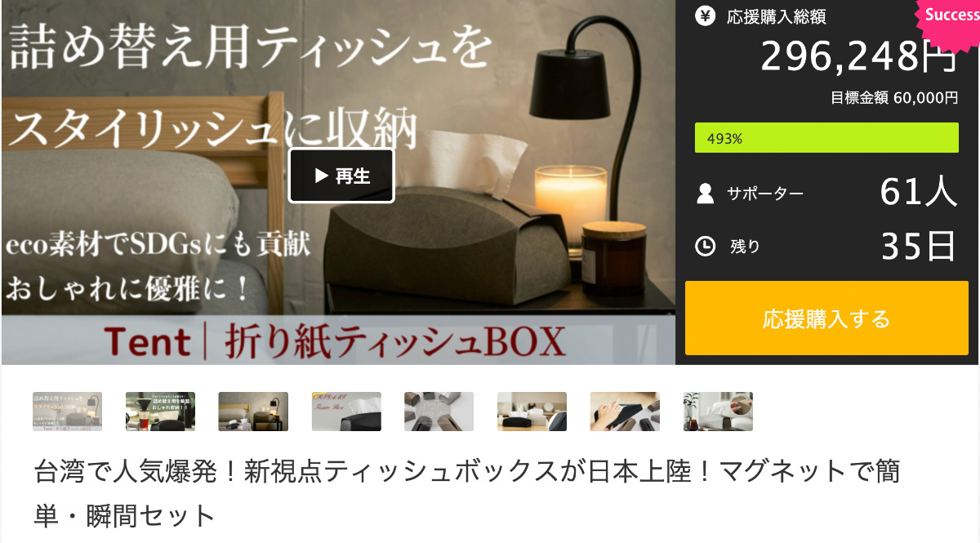Click the orange 応援購入する button

pos(826,318)
